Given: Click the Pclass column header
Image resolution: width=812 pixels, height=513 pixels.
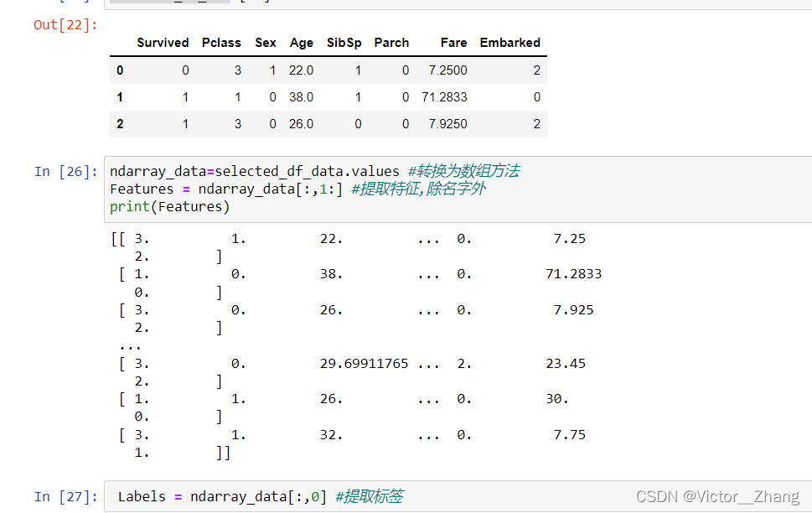Looking at the screenshot, I should point(221,43).
